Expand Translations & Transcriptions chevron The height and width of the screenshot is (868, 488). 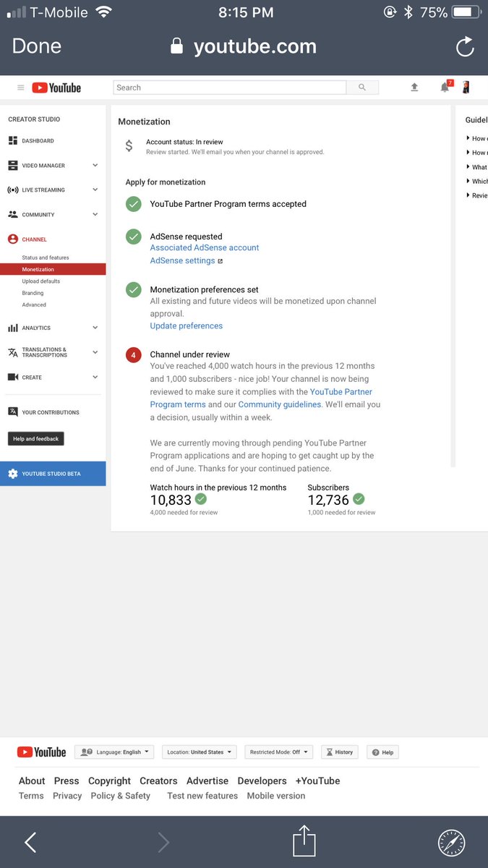pyautogui.click(x=95, y=352)
